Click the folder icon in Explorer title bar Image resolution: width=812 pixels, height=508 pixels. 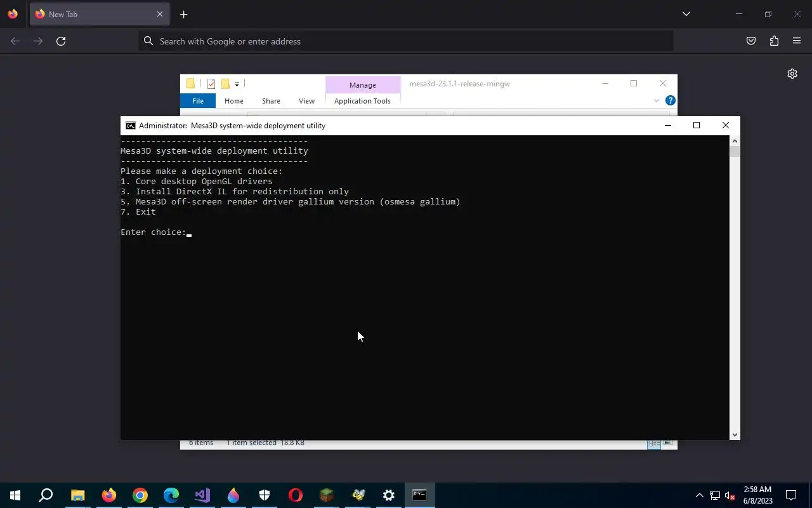190,84
